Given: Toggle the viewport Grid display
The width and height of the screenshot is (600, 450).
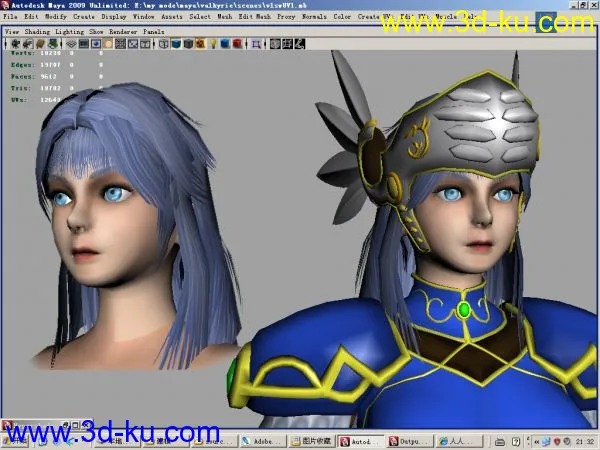Looking at the screenshot, I should pyautogui.click(x=71, y=44).
